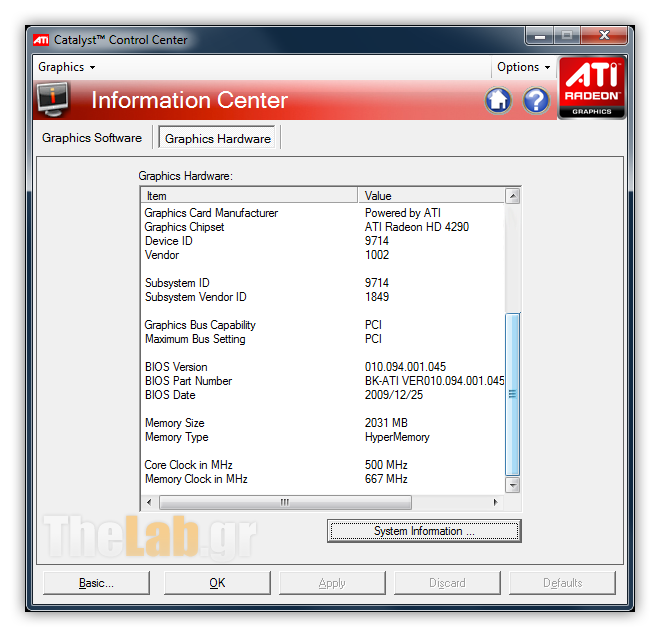
Task: Click the 2009/12/25 value
Action: point(394,395)
